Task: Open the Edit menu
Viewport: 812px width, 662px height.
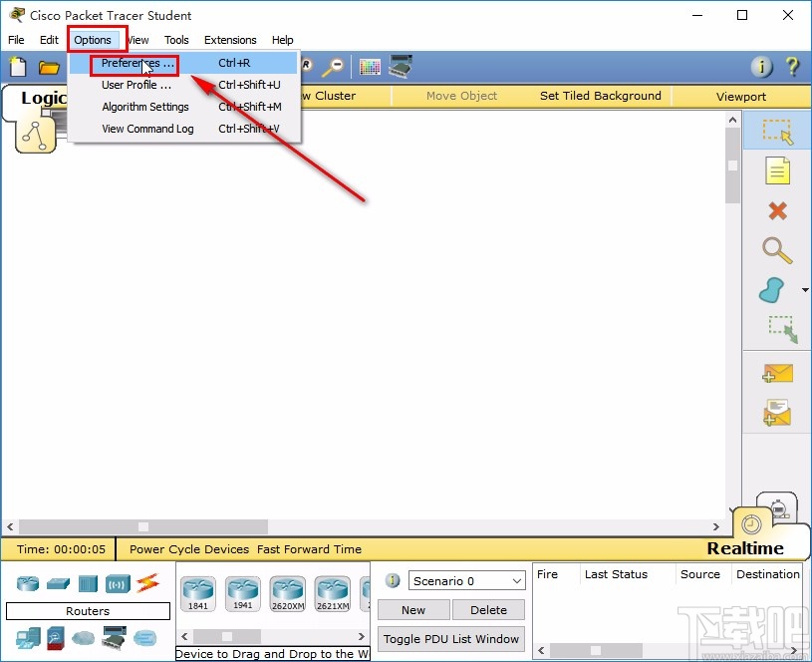Action: tap(49, 40)
